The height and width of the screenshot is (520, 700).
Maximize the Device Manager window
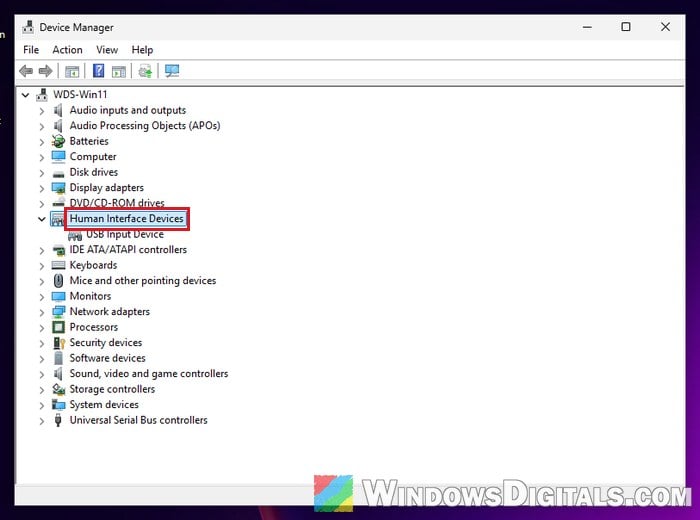[626, 27]
